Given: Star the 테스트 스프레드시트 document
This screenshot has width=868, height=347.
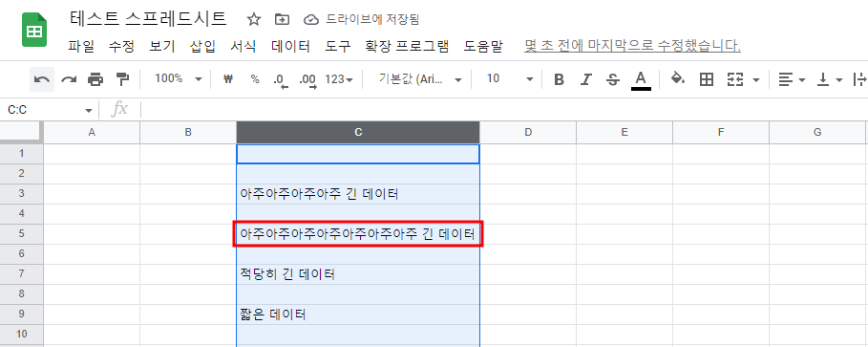Looking at the screenshot, I should [254, 19].
